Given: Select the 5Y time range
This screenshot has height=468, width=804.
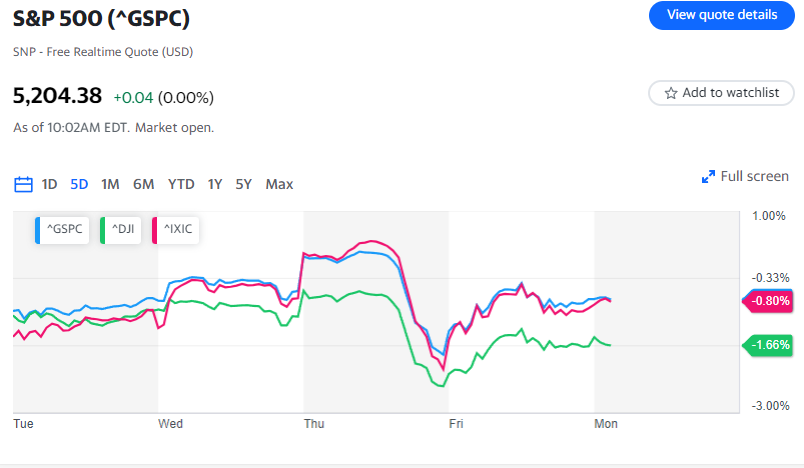Looking at the screenshot, I should (244, 184).
